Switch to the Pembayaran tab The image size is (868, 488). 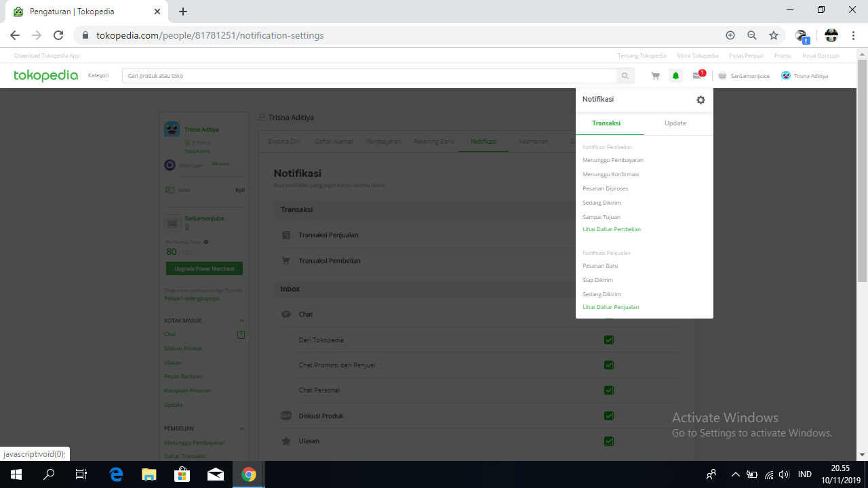tap(384, 142)
